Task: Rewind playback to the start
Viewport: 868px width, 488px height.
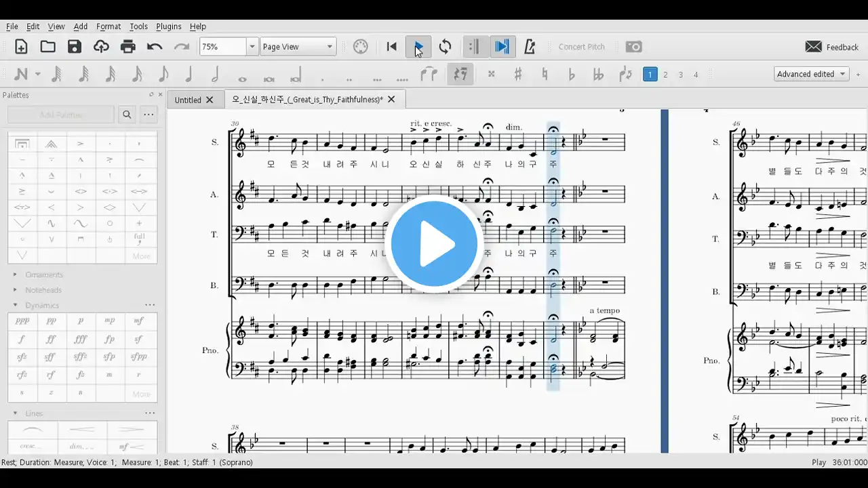Action: tap(391, 47)
